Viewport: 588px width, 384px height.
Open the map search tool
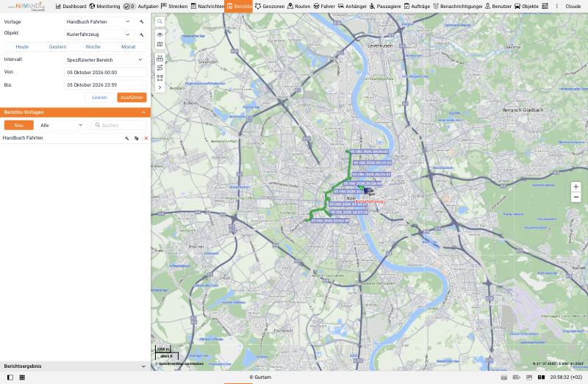click(x=159, y=22)
